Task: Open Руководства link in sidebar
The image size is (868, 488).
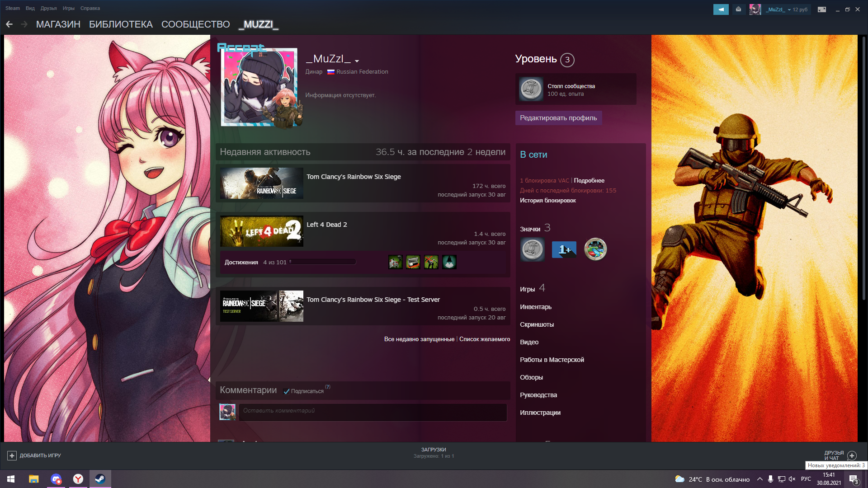Action: 538,395
